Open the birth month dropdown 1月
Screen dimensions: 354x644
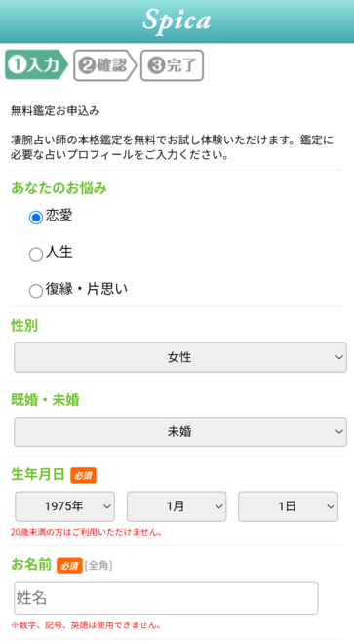[177, 506]
